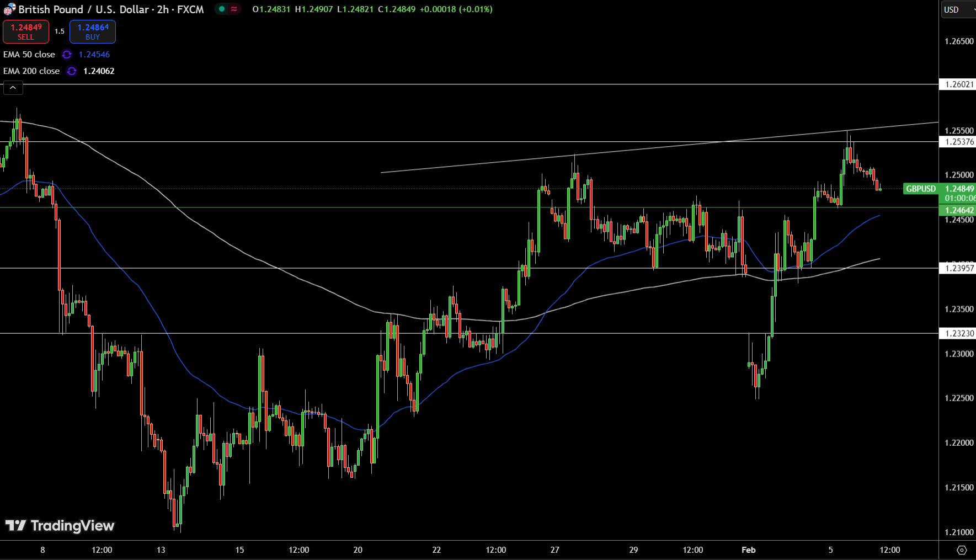
Task: Click the BUY 1.24864 button
Action: [x=93, y=31]
